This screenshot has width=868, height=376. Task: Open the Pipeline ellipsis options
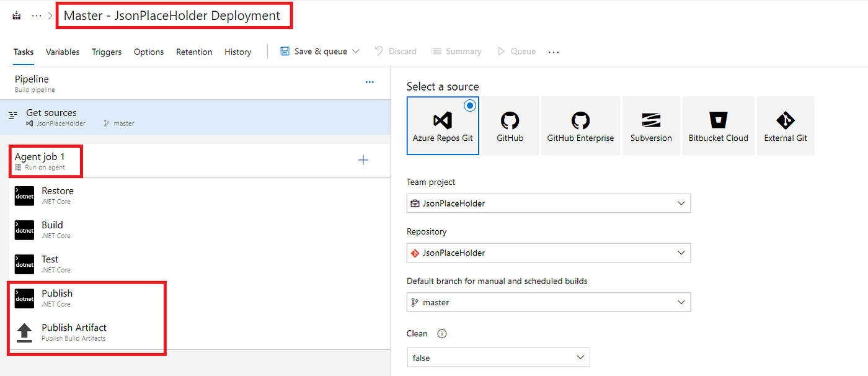point(370,82)
